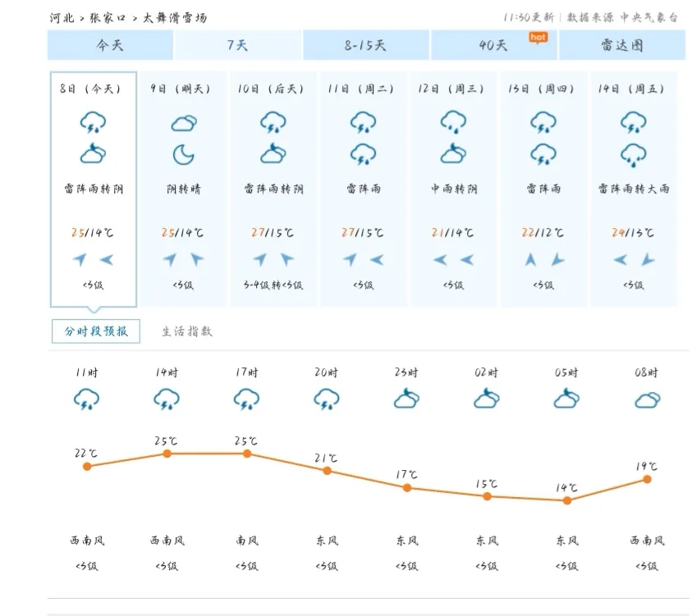Select the 分时段预报 tab

[x=96, y=331]
